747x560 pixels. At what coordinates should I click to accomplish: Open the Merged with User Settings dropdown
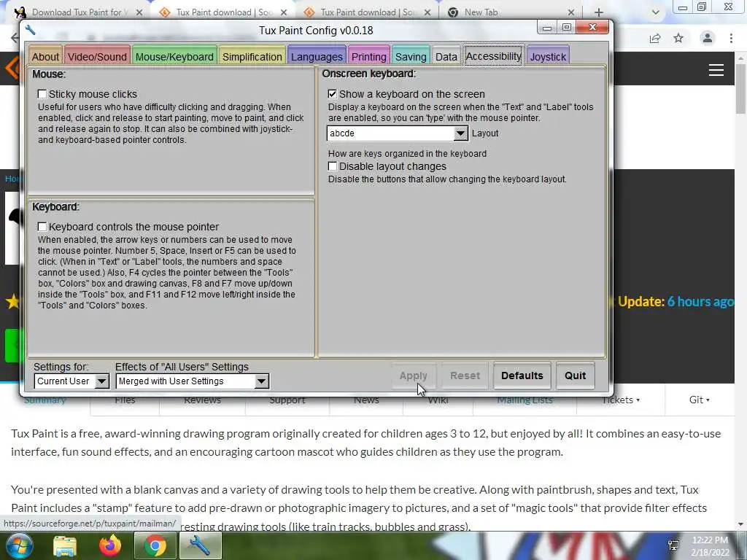193,381
